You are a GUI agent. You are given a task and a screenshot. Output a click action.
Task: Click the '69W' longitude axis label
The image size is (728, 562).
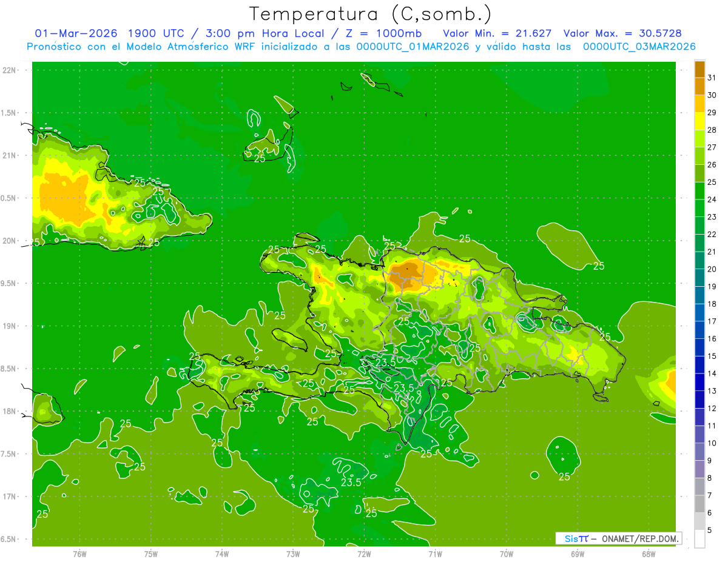coord(578,554)
